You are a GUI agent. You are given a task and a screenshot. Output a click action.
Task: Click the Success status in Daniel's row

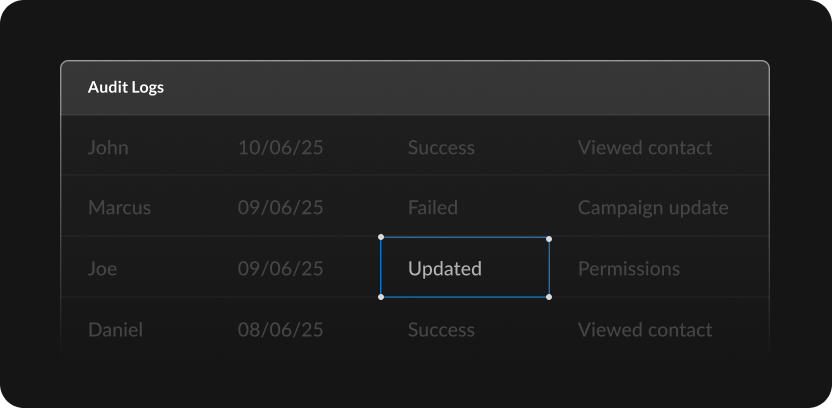441,330
